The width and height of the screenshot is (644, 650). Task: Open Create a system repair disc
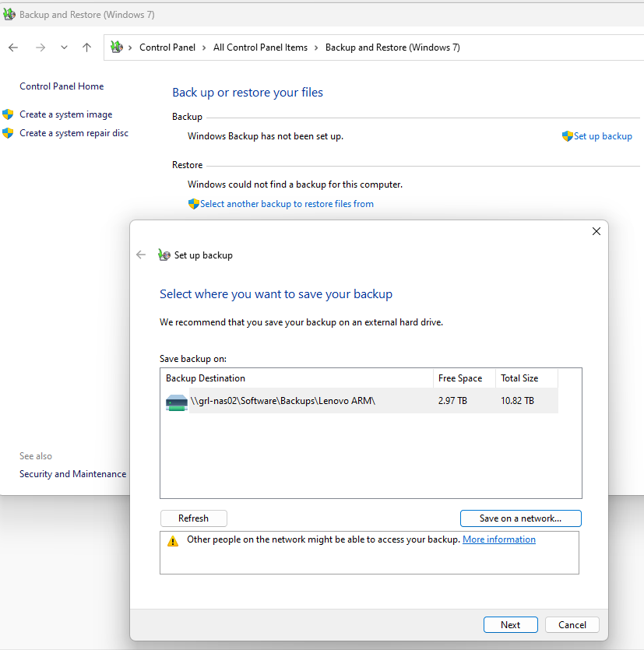pos(74,133)
